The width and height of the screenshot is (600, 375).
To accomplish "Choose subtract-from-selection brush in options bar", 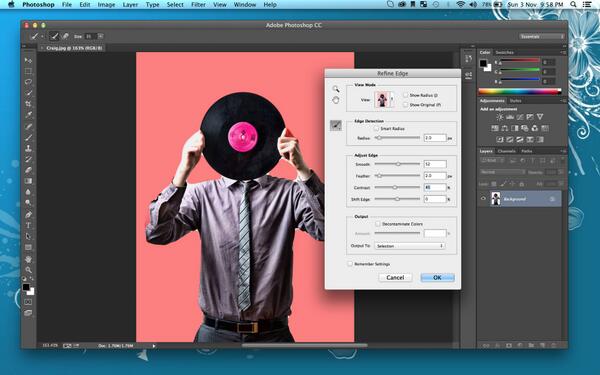I will point(65,36).
